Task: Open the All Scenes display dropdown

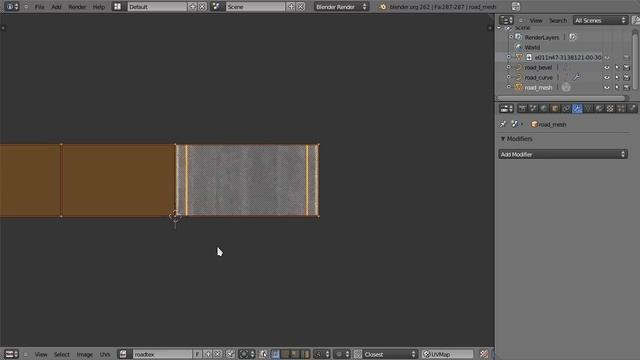Action: [600, 20]
